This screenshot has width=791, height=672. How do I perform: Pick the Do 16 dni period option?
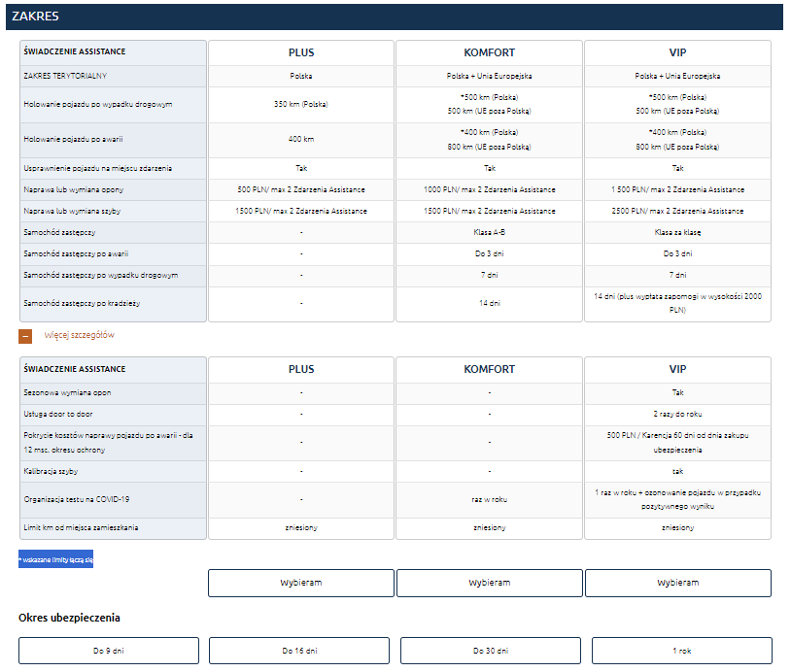[299, 651]
